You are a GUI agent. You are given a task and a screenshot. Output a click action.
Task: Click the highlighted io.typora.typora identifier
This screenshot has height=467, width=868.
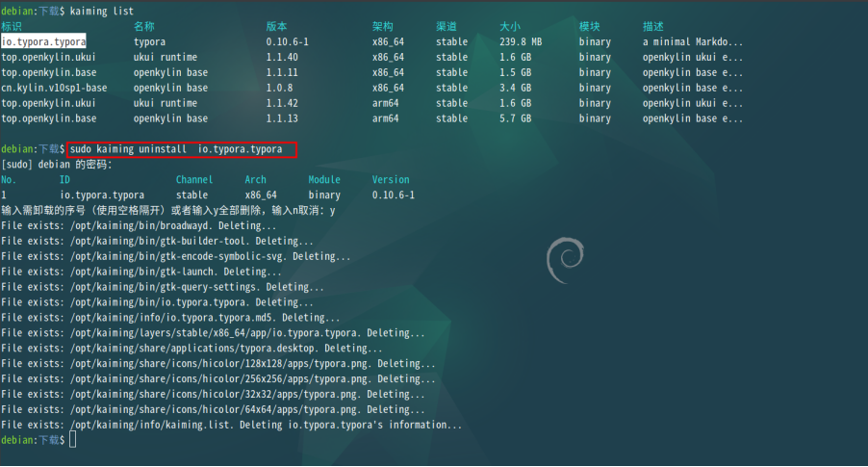[x=43, y=41]
